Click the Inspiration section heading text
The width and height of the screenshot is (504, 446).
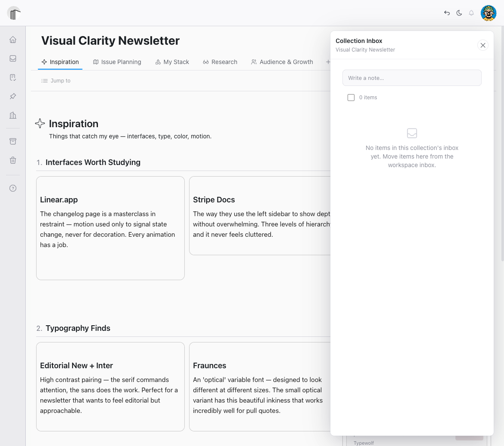click(x=73, y=124)
